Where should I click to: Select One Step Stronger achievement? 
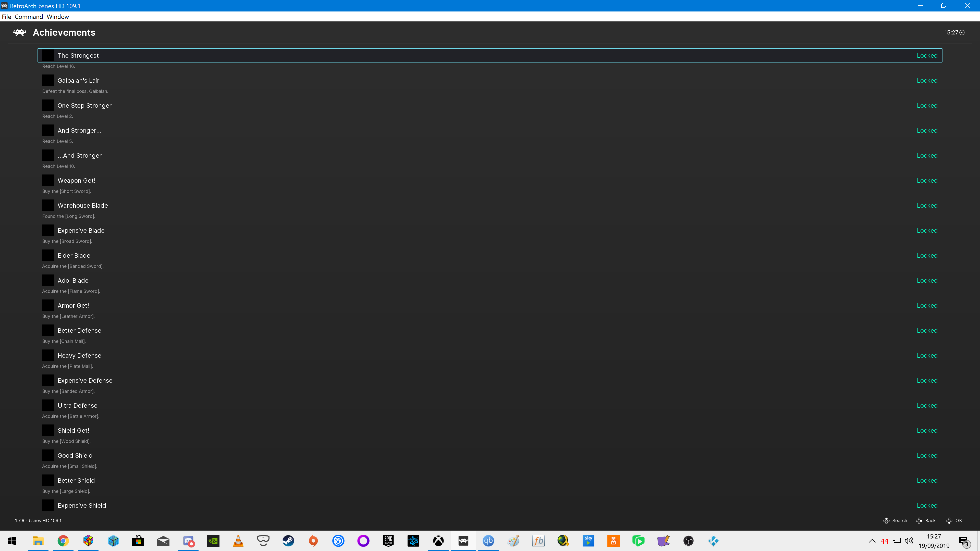coord(490,106)
